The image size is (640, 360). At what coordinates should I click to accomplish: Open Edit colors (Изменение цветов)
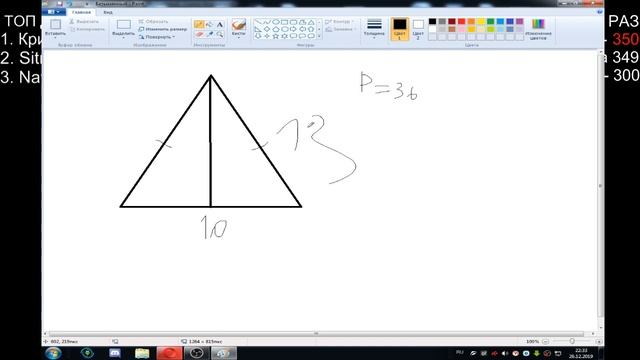538,29
